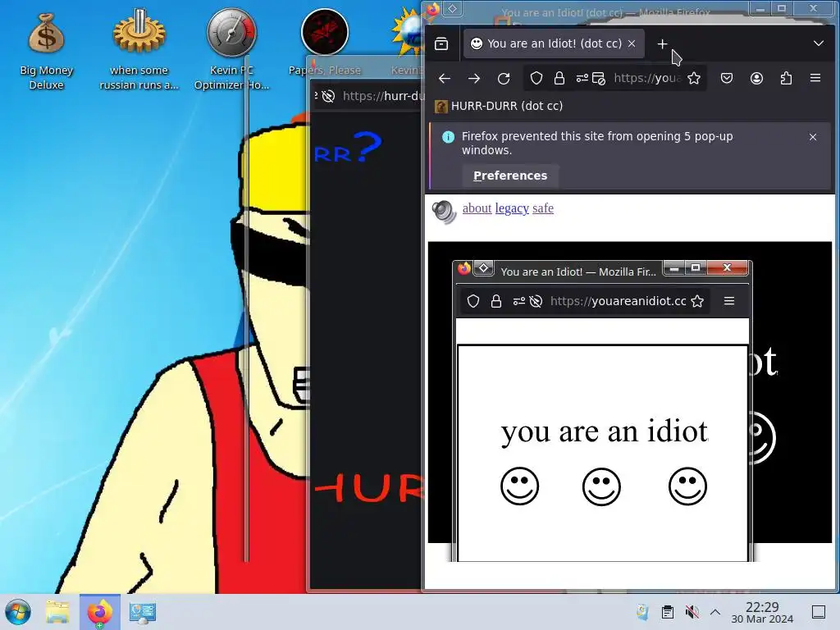
Task: Open 'when some russian runs a...' desktop icon
Action: pos(139,51)
